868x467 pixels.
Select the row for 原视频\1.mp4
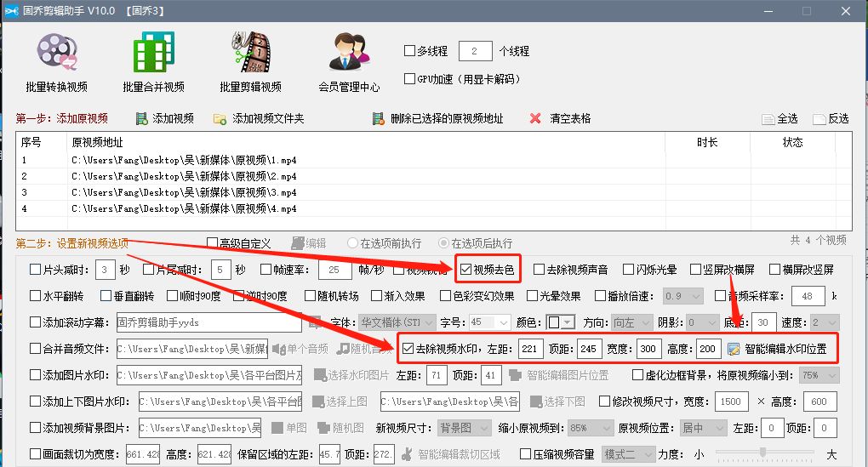coord(433,160)
